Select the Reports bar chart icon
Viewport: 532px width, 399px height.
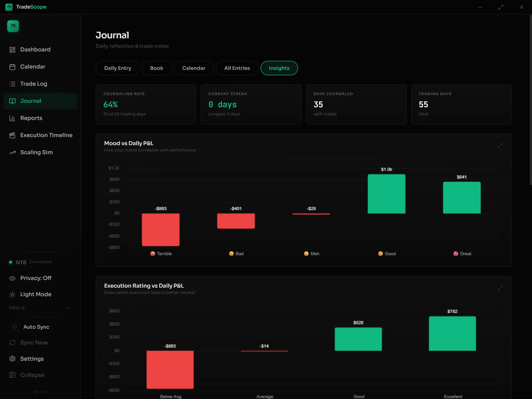[12, 118]
